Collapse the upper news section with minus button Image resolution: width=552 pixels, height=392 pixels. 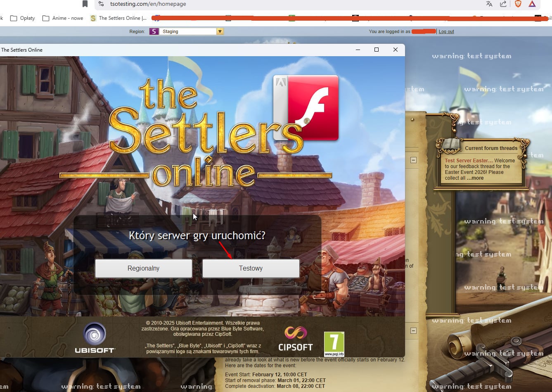point(413,160)
